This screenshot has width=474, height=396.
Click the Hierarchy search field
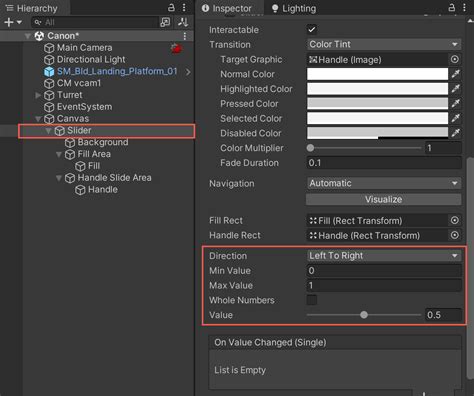(94, 22)
